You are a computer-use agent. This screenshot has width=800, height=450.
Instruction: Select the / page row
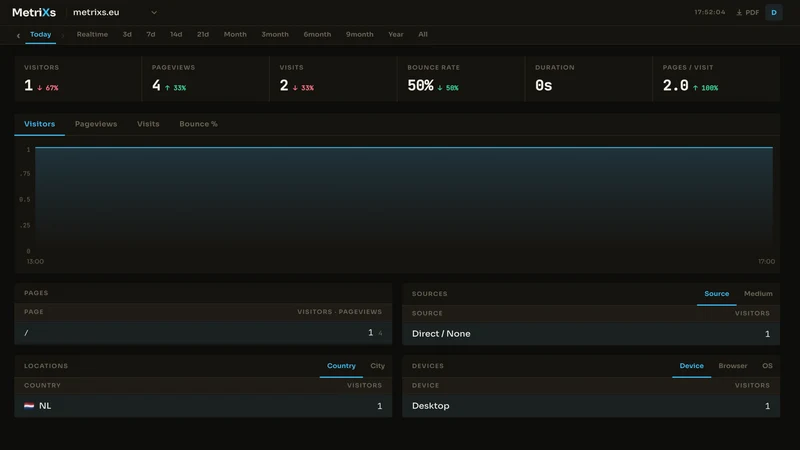203,333
